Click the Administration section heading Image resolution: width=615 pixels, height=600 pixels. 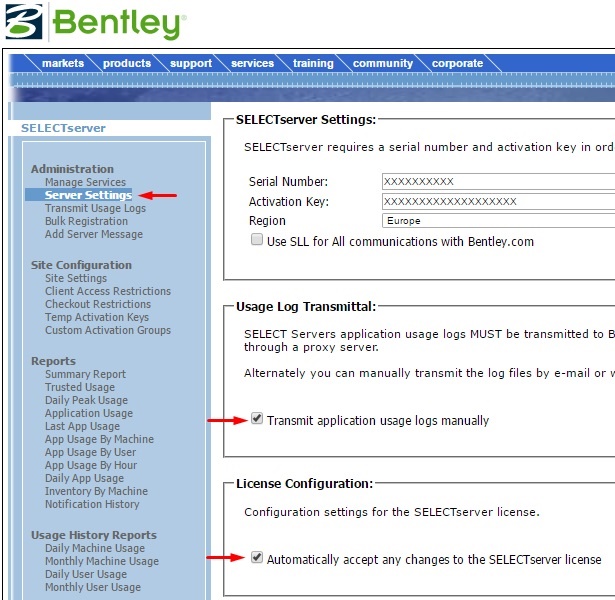(x=72, y=169)
